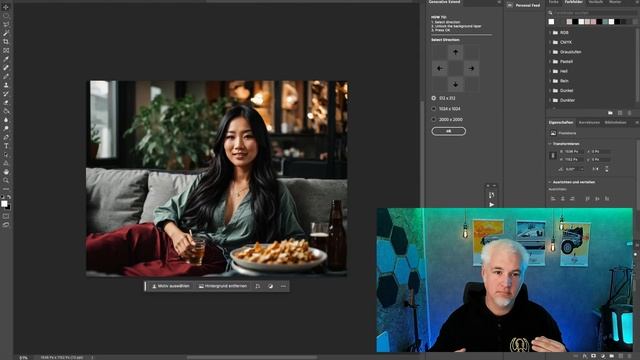Click the delete swatch trash icon

[630, 113]
